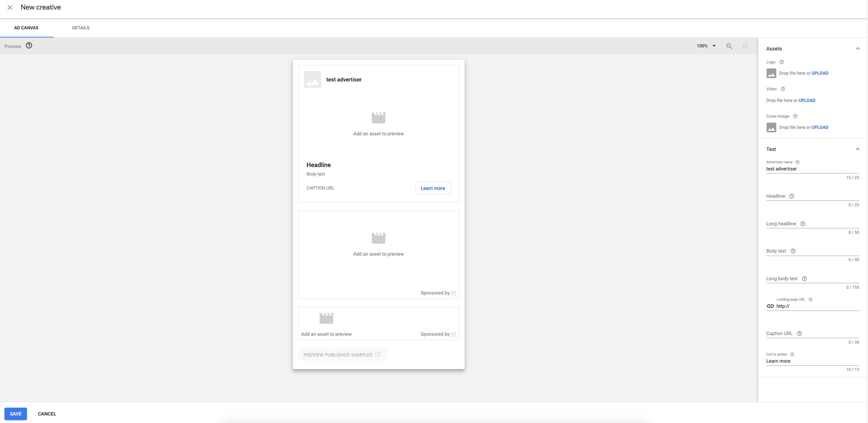Screen dimensions: 868x423
Task: Focus the Caption URL input field
Action: coord(812,334)
